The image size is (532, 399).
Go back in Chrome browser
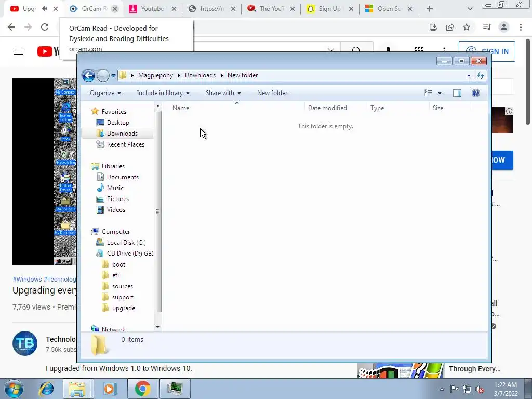tap(11, 27)
